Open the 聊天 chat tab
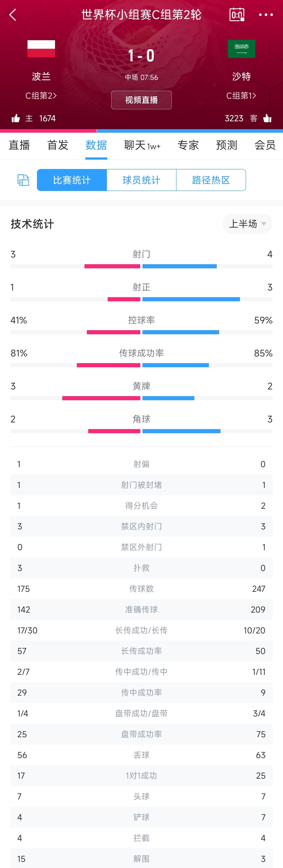This screenshot has height=868, width=283. pyautogui.click(x=142, y=145)
